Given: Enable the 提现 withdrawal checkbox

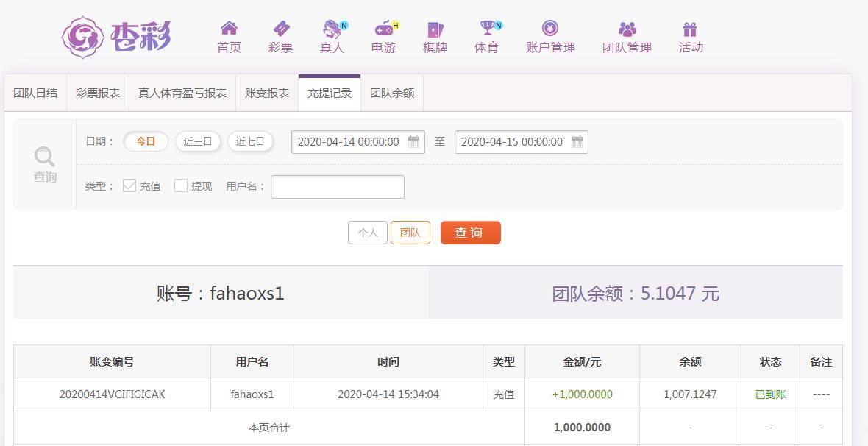Looking at the screenshot, I should (x=180, y=185).
